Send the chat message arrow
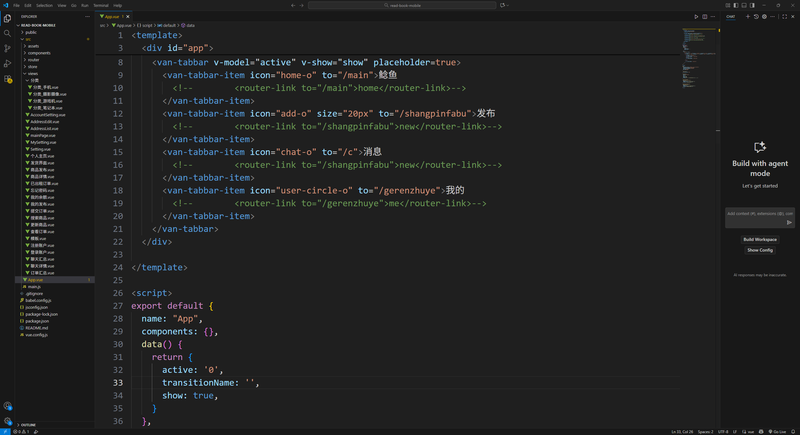Screen dimensions: 800x435 tap(788, 222)
